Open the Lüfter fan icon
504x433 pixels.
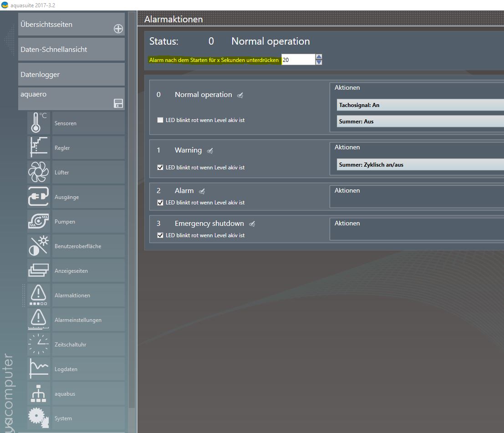(39, 172)
